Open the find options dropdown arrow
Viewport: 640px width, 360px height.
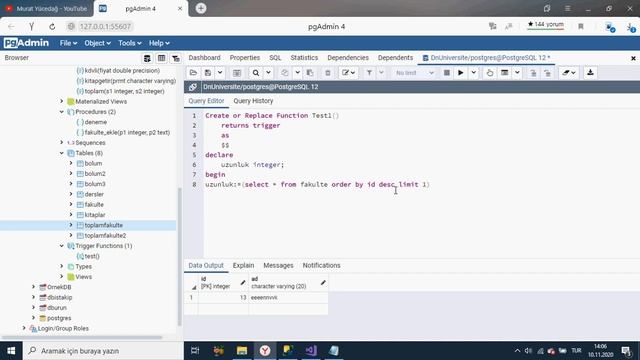click(268, 73)
